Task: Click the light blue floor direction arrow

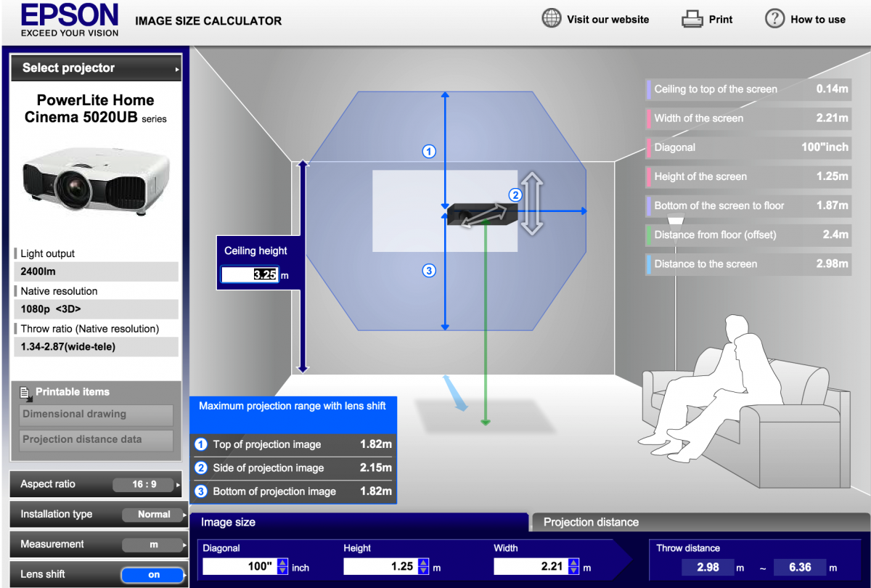Action: coord(457,395)
